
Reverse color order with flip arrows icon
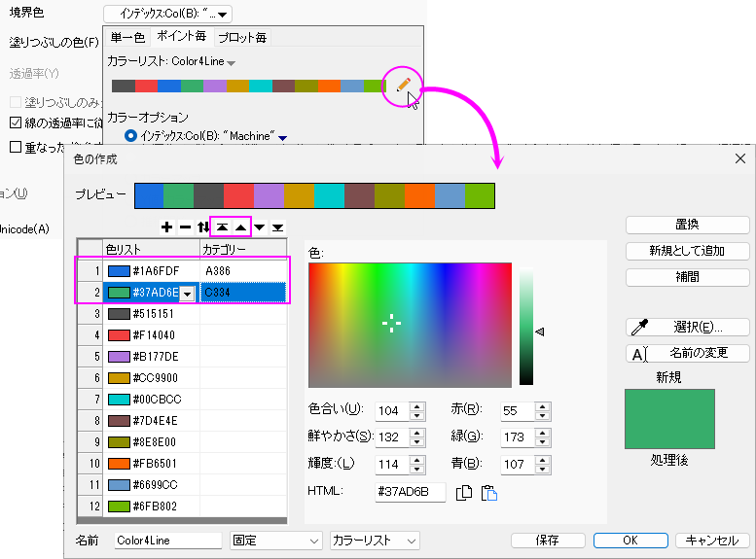(x=203, y=227)
